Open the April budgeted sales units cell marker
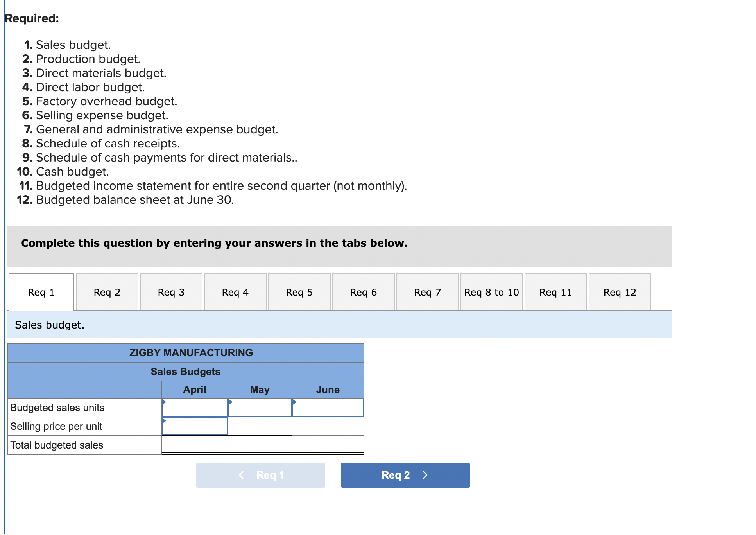Viewport: 756px width, 535px height. tap(164, 401)
